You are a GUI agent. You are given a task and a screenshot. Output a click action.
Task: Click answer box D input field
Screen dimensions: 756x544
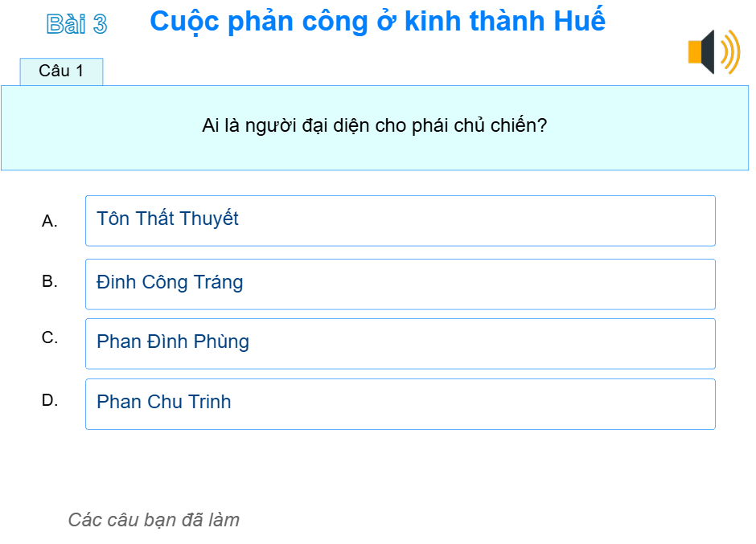pyautogui.click(x=400, y=403)
